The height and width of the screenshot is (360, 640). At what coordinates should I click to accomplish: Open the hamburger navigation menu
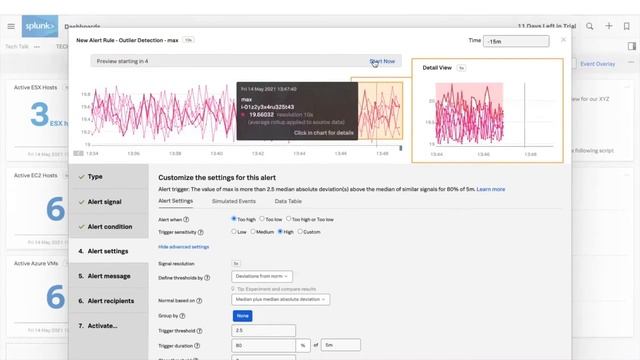11,26
